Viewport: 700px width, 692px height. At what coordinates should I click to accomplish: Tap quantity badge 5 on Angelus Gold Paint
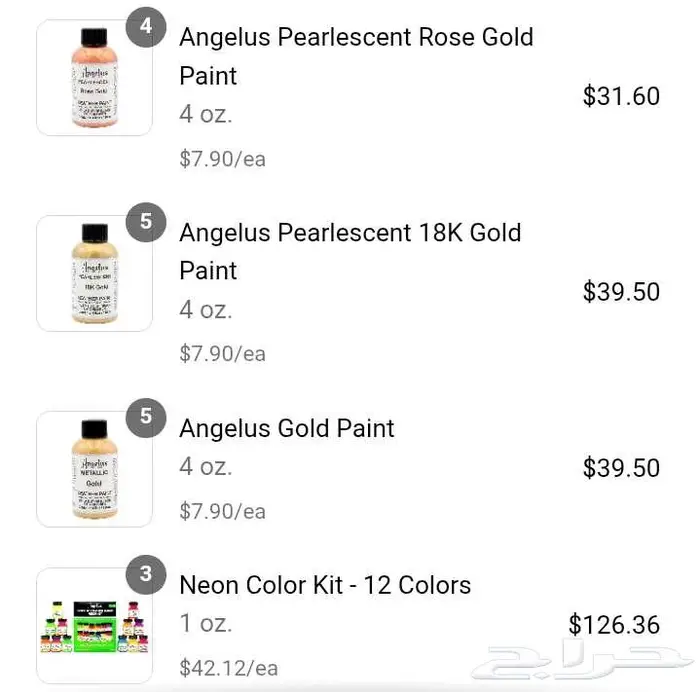tap(146, 415)
